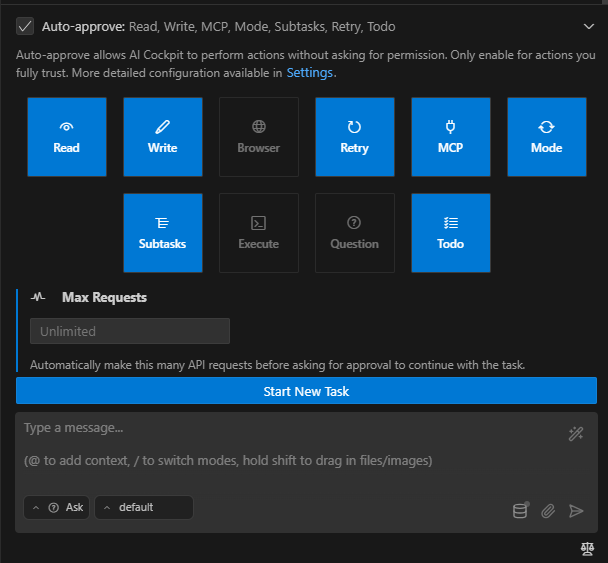Toggle the Retry auto-approve tile

click(x=355, y=137)
